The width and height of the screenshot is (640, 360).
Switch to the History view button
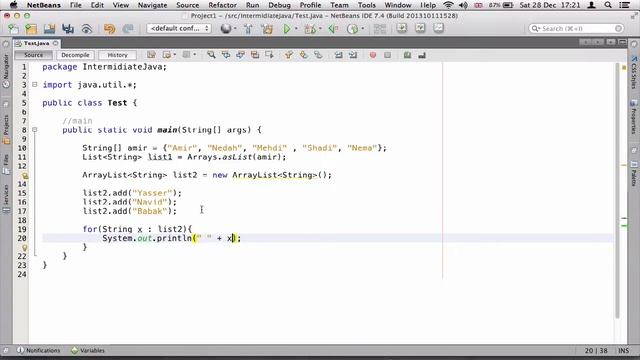(118, 55)
